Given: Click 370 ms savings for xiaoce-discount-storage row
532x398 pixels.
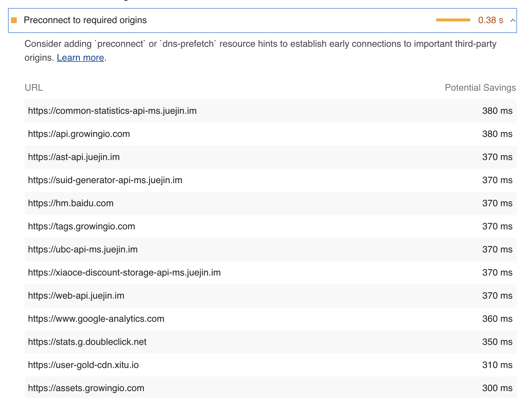Looking at the screenshot, I should coord(497,273).
